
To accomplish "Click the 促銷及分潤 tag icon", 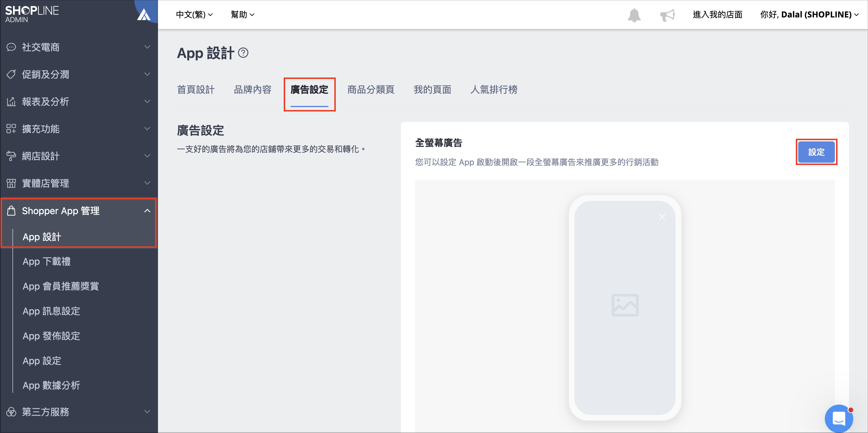I will tap(11, 74).
